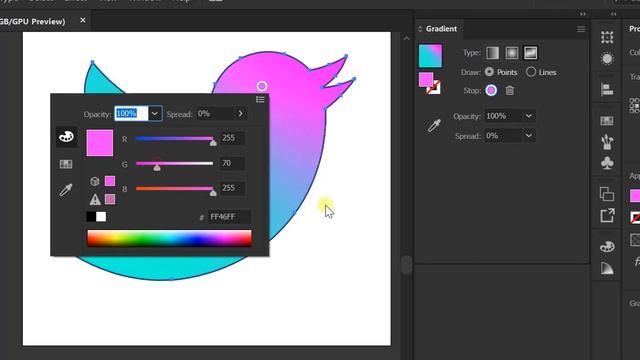Click the stroke none swatch in Properties panel
640x360 pixels.
coord(635,218)
